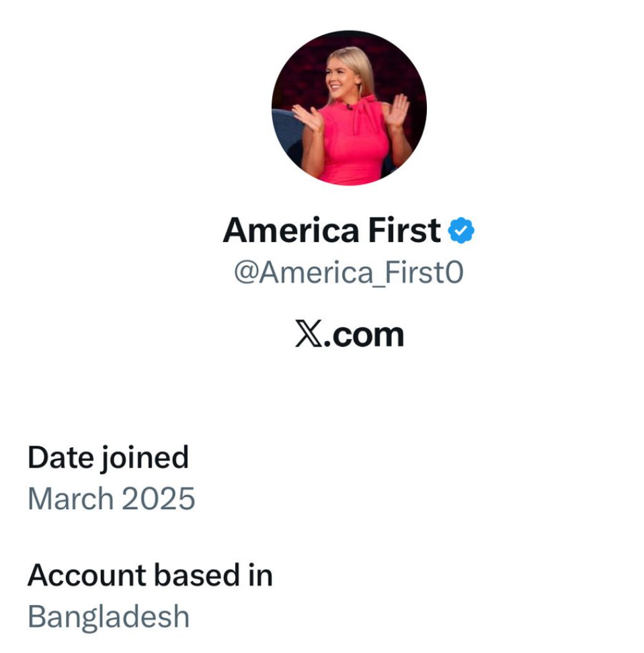Click the ".com" text beside X logo
The image size is (644, 653).
pyautogui.click(x=364, y=334)
